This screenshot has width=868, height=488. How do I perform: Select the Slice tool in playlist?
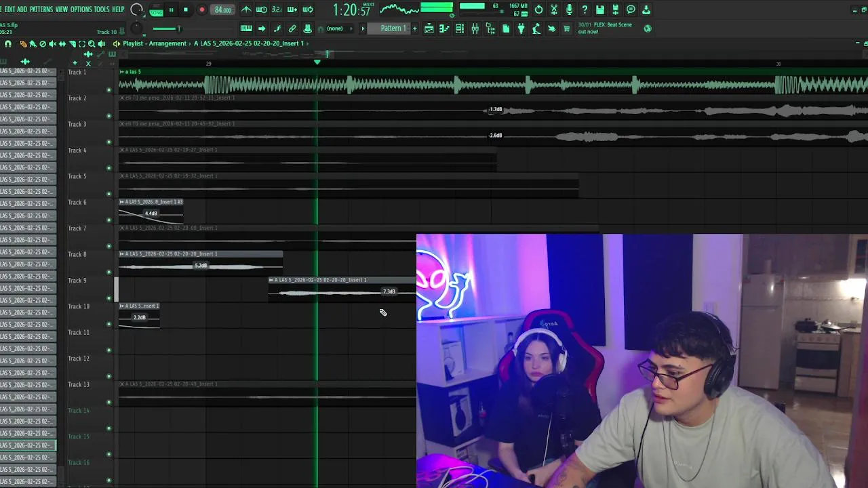pyautogui.click(x=72, y=43)
